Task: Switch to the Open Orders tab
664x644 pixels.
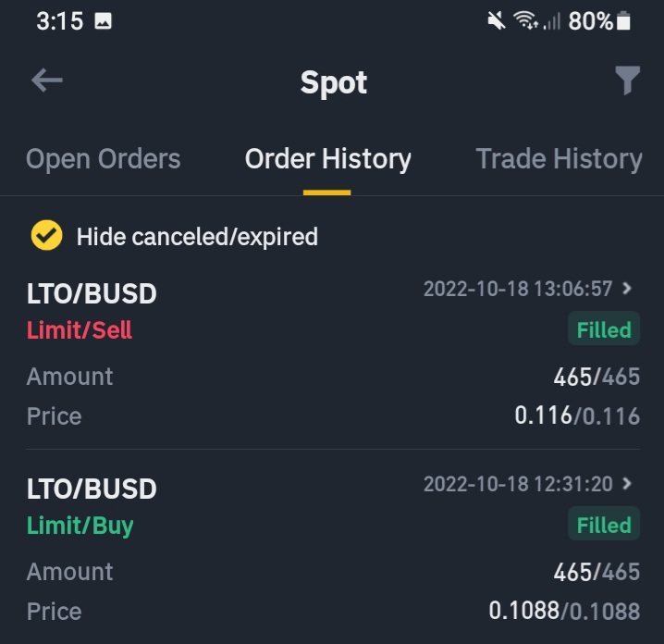Action: coord(104,159)
